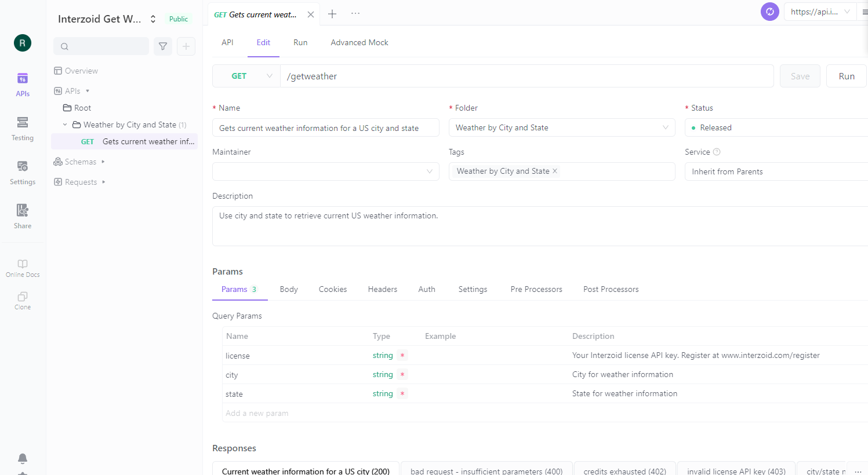Image resolution: width=868 pixels, height=475 pixels.
Task: Select the Params tab
Action: (240, 289)
